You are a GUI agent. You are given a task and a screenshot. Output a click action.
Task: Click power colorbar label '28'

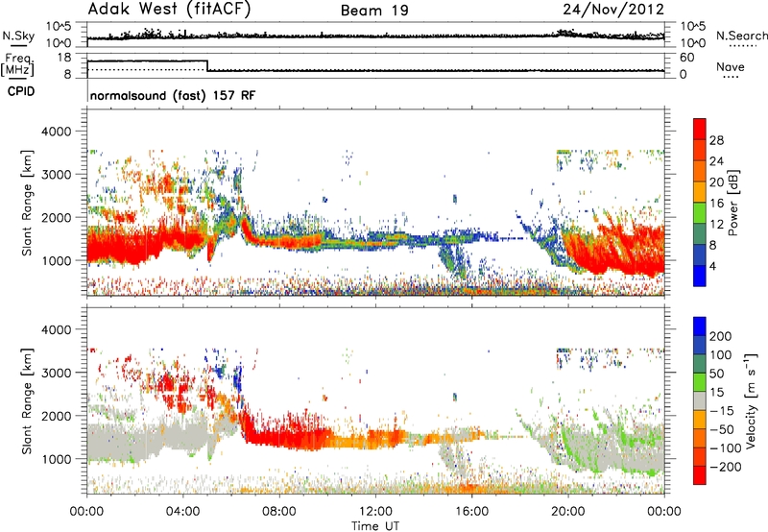point(716,140)
